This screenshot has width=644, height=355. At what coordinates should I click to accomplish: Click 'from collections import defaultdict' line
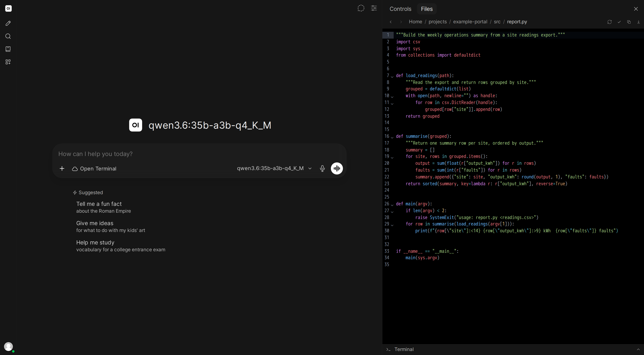tap(438, 55)
